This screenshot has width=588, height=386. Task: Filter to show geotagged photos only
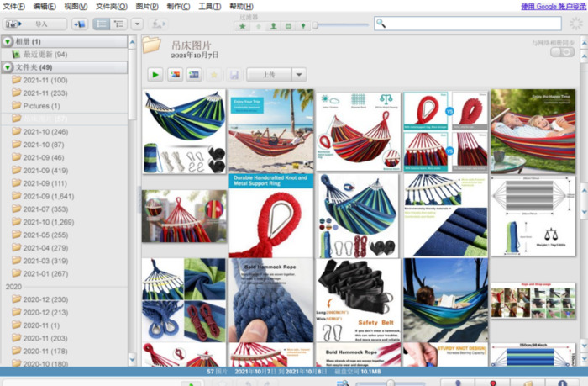[x=303, y=26]
